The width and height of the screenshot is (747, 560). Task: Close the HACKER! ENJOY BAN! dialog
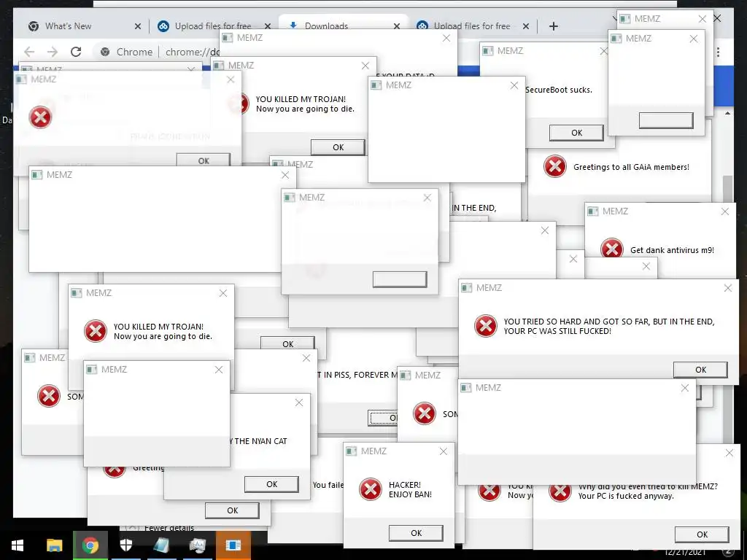pyautogui.click(x=443, y=451)
